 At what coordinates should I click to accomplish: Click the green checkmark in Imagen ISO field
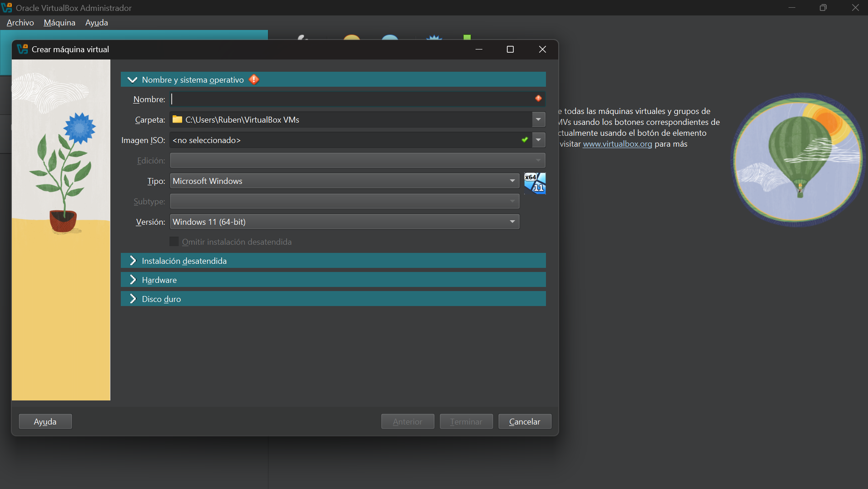[x=525, y=140]
